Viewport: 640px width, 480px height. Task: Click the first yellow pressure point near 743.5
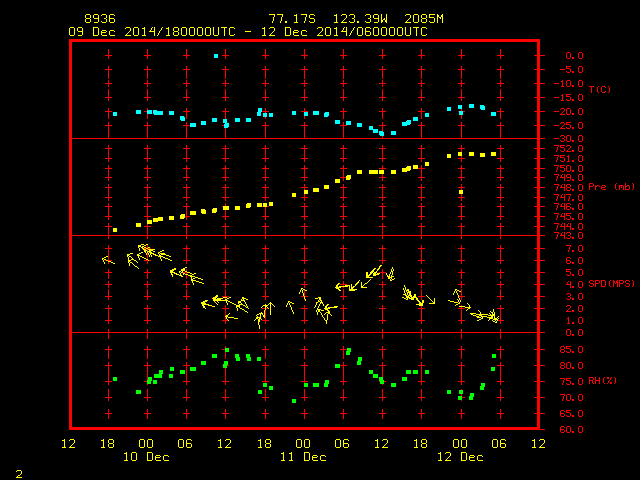(x=115, y=230)
